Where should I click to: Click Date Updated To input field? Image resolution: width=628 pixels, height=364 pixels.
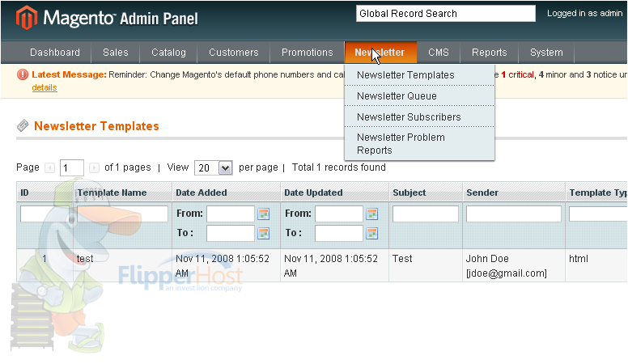[339, 234]
